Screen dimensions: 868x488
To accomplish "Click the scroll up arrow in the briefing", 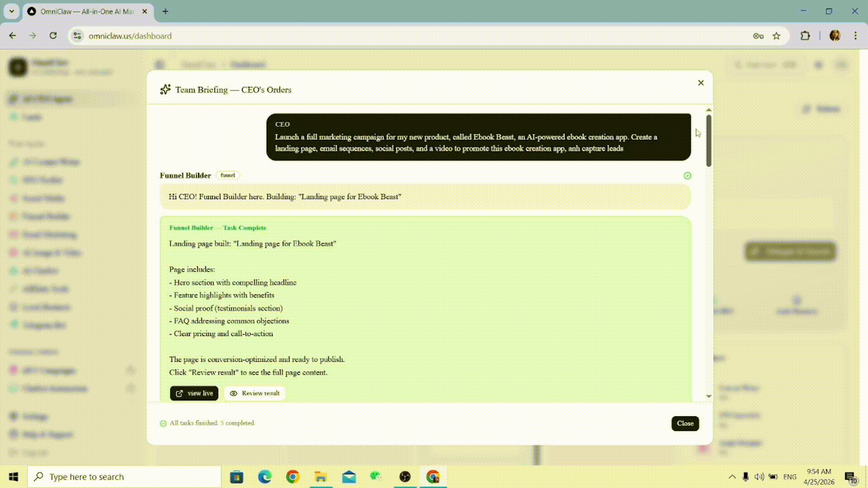I will click(708, 110).
